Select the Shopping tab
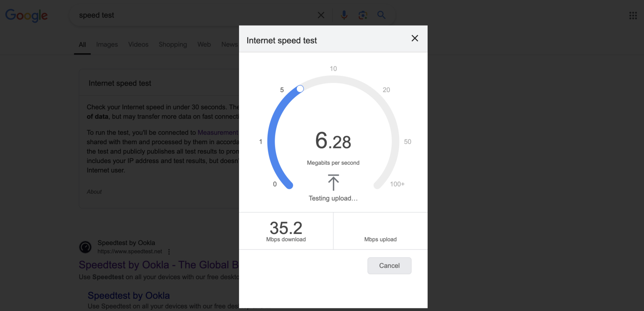The width and height of the screenshot is (644, 311). (x=173, y=44)
